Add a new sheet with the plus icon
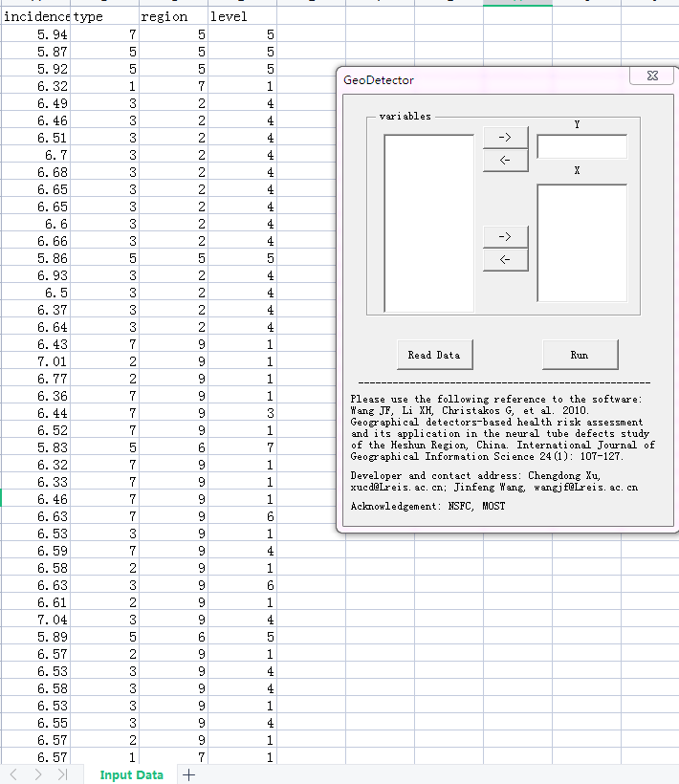The height and width of the screenshot is (784, 679). (x=189, y=775)
